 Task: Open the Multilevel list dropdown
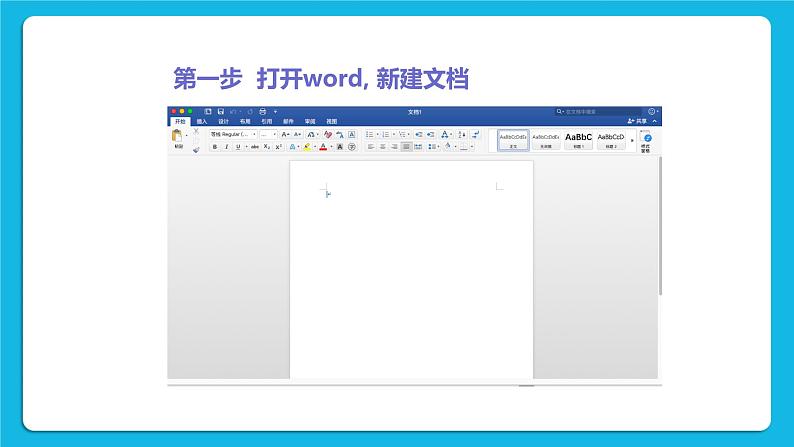(409, 134)
